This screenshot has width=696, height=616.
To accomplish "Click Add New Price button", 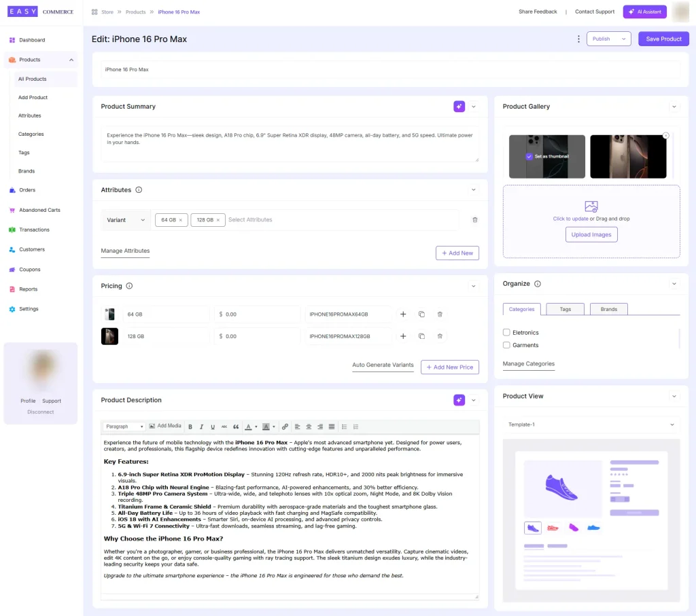I will [450, 367].
